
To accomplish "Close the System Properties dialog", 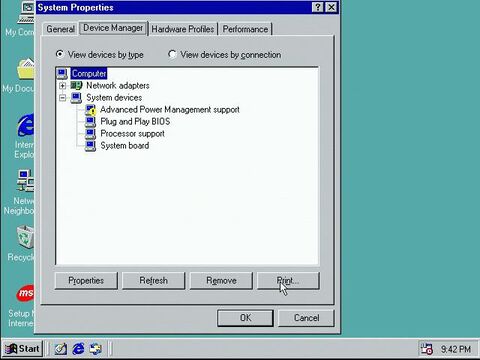I will click(x=331, y=7).
